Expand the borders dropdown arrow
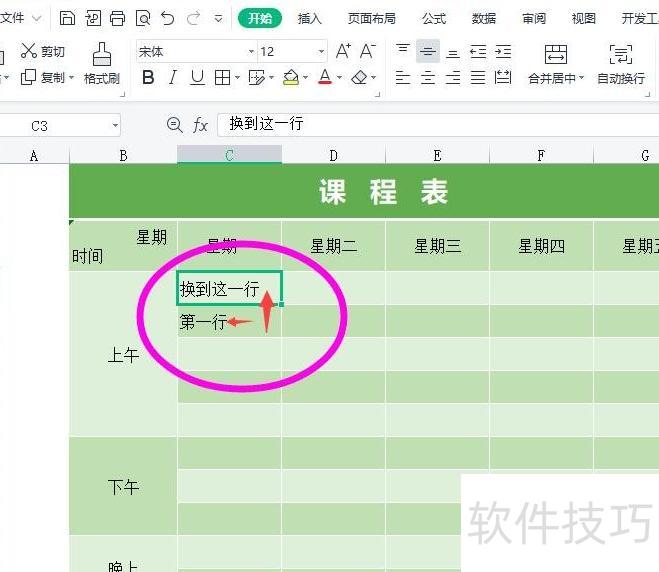 pyautogui.click(x=237, y=77)
